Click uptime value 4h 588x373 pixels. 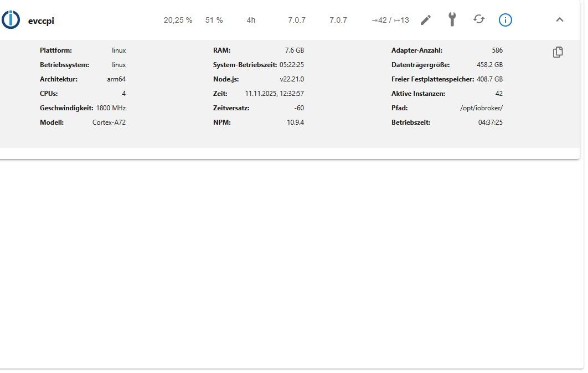(251, 21)
